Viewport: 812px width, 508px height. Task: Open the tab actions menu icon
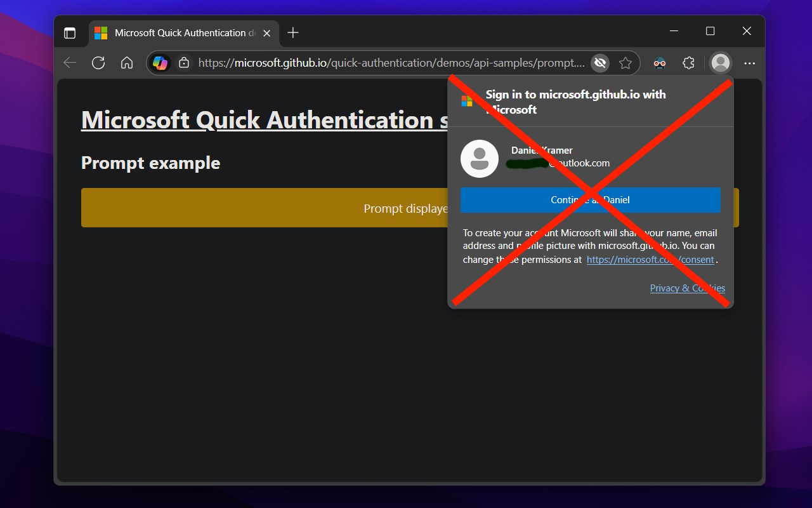(70, 33)
